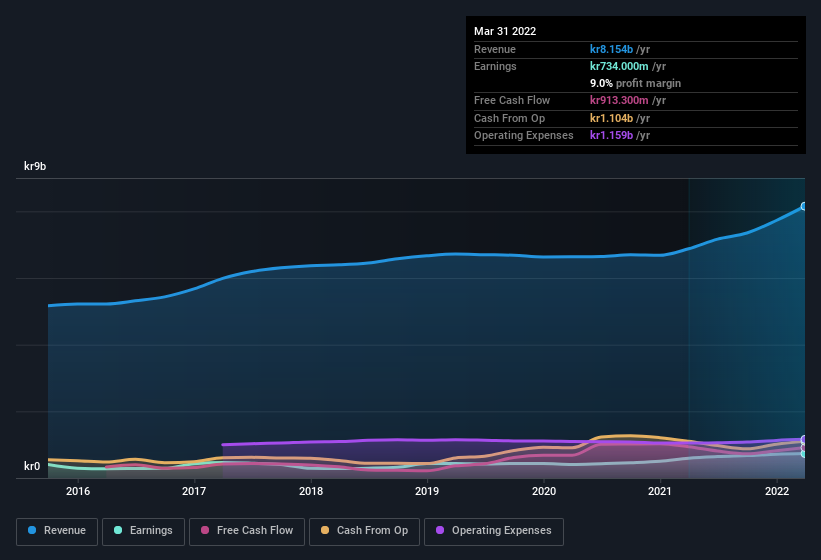
Task: Select the 2019 x-axis label
Action: (x=427, y=491)
